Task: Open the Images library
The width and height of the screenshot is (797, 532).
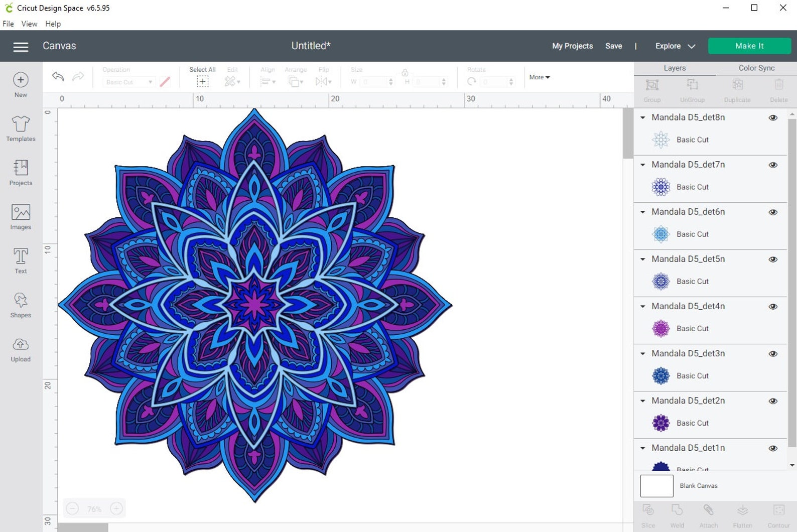Action: 21,217
